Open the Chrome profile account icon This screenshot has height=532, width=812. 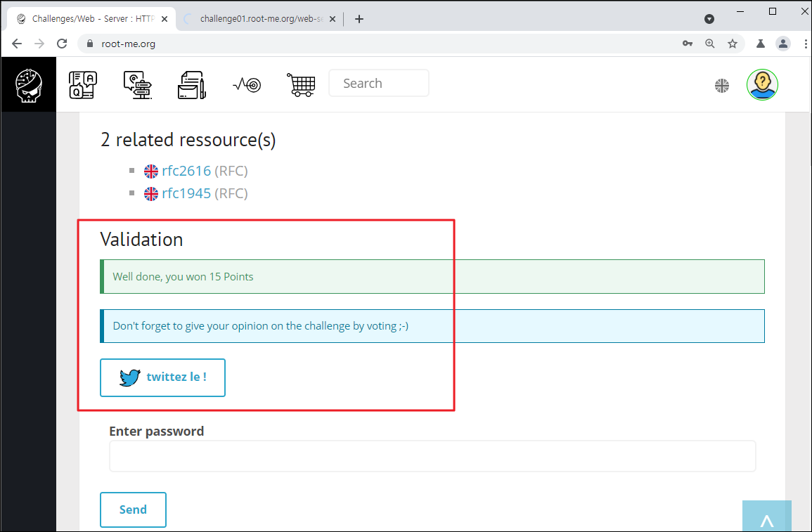click(x=783, y=44)
